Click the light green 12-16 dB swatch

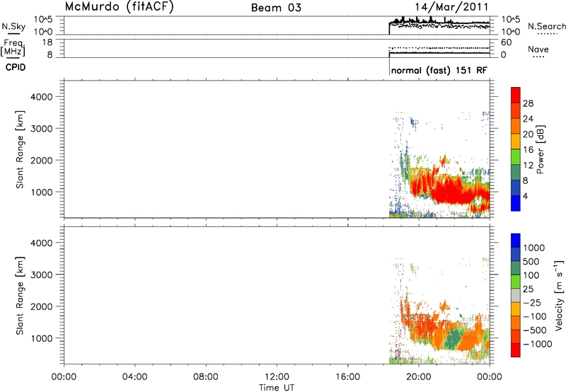[x=516, y=157]
